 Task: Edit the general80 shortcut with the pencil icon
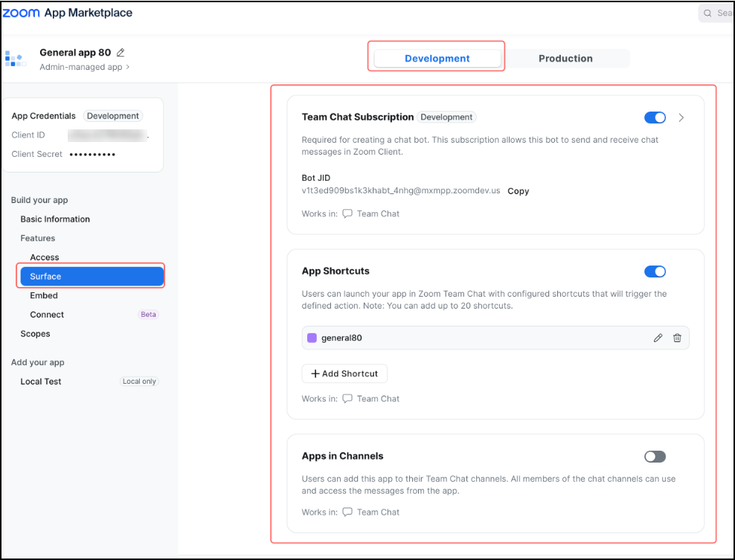click(658, 338)
